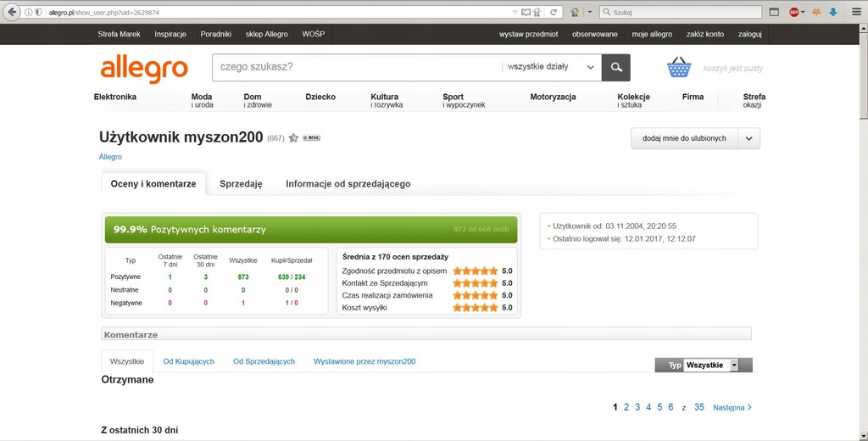Click 'obserwowane' link

(594, 35)
